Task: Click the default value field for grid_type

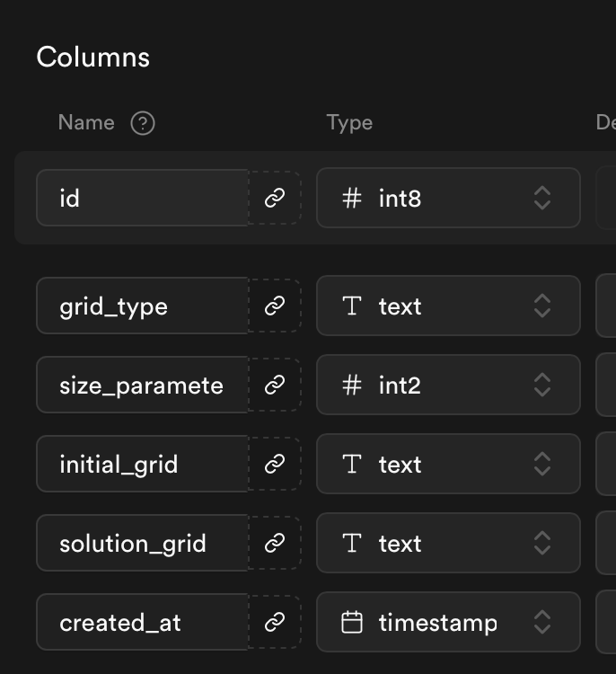Action: point(607,306)
